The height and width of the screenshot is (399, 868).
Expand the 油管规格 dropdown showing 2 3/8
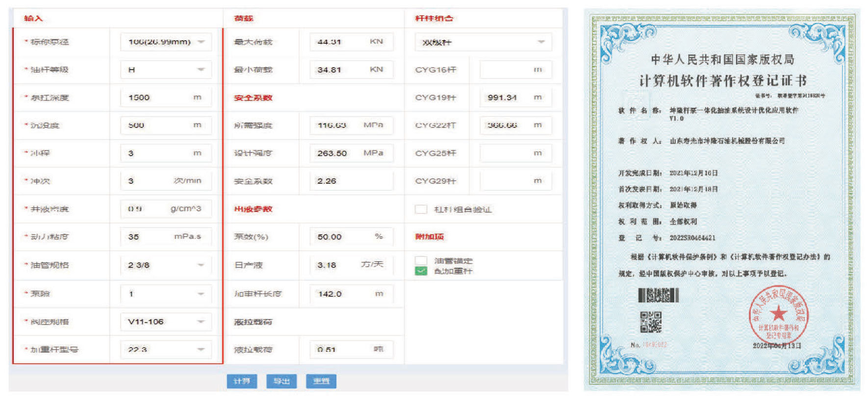166,265
